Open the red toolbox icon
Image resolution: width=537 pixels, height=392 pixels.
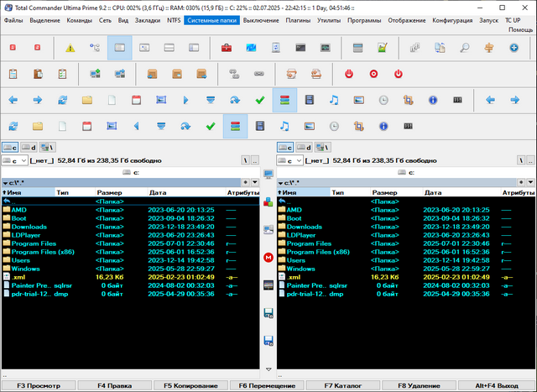(227, 48)
